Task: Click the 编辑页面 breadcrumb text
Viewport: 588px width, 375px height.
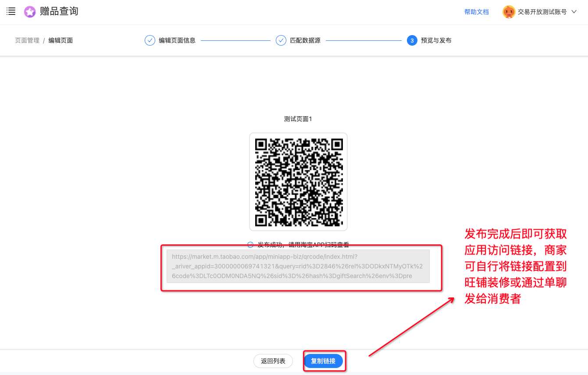Action: 61,40
